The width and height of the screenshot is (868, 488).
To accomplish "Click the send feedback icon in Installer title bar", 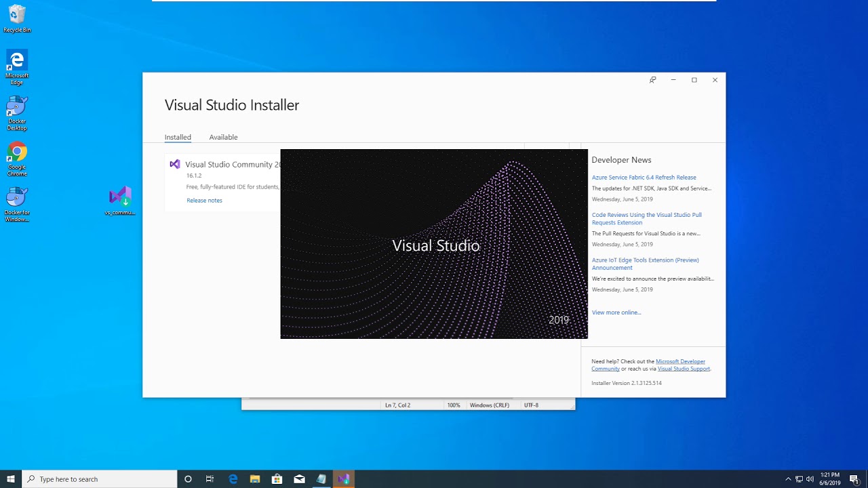I will pyautogui.click(x=652, y=80).
